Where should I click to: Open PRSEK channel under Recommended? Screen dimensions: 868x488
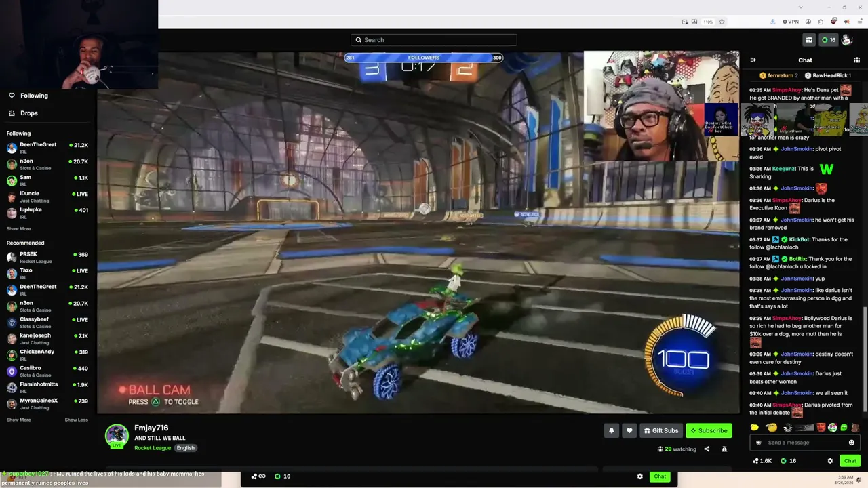[47, 258]
